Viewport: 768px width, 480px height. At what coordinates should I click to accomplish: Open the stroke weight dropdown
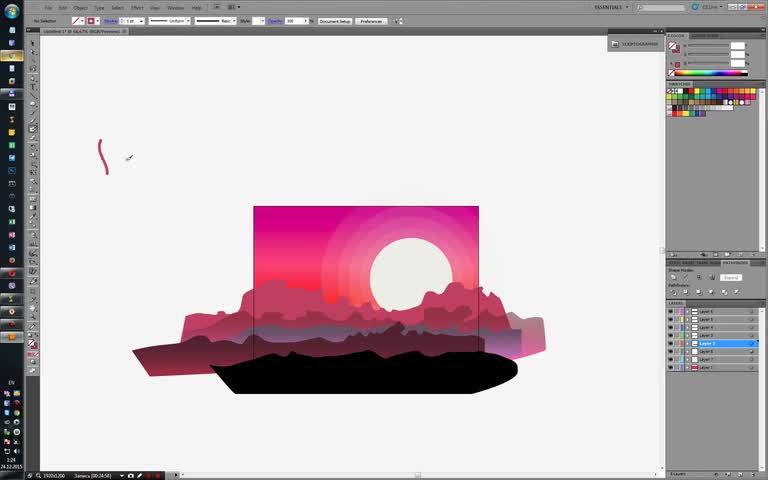142,21
